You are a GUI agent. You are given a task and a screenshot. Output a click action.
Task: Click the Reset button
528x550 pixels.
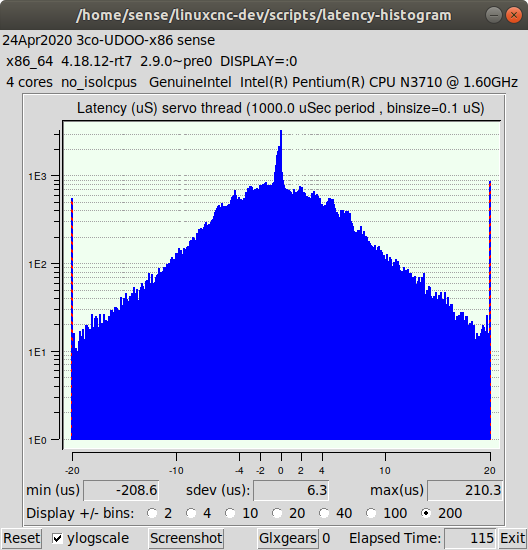21,538
